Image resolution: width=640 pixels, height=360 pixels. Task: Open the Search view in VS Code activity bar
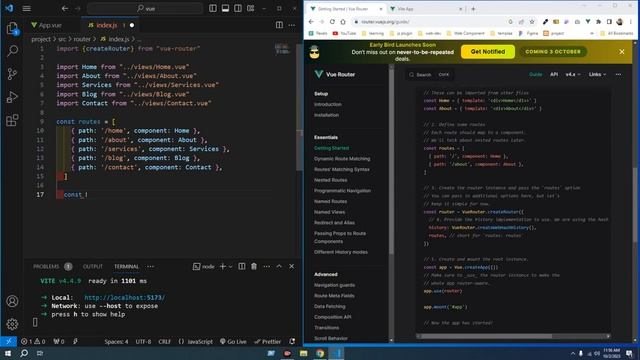12,51
